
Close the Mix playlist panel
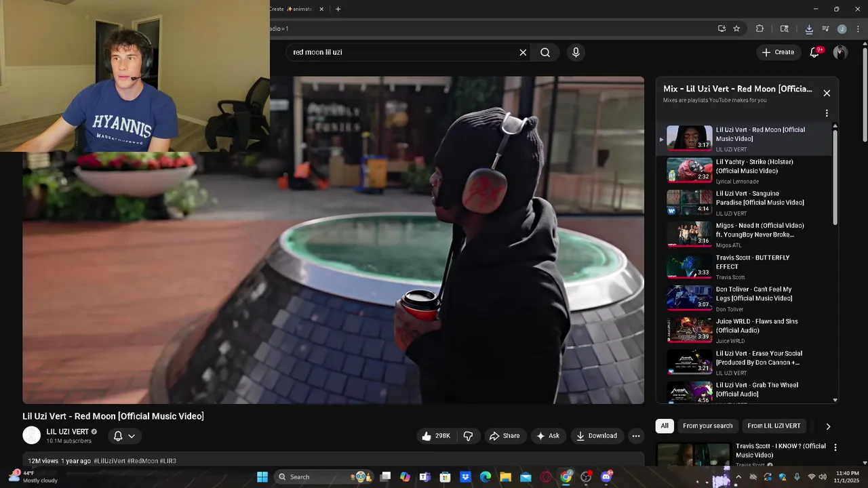click(827, 93)
